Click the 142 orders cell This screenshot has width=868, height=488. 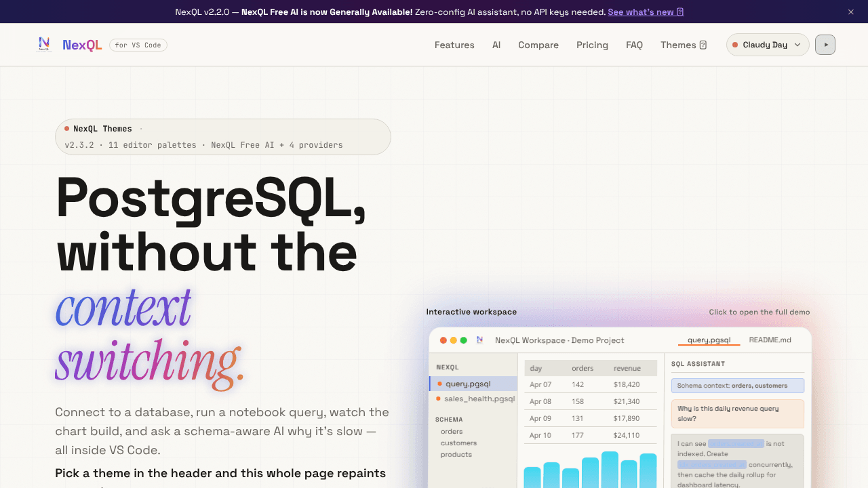578,384
